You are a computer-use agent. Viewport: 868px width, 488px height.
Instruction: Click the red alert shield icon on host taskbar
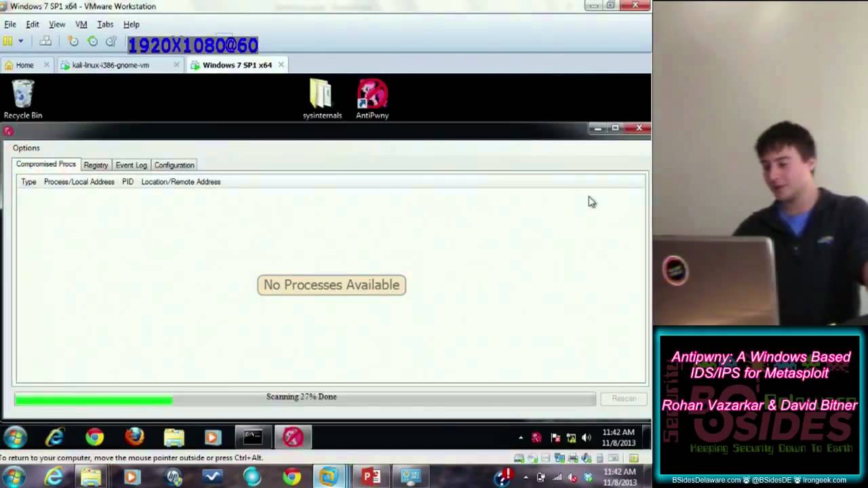point(503,477)
